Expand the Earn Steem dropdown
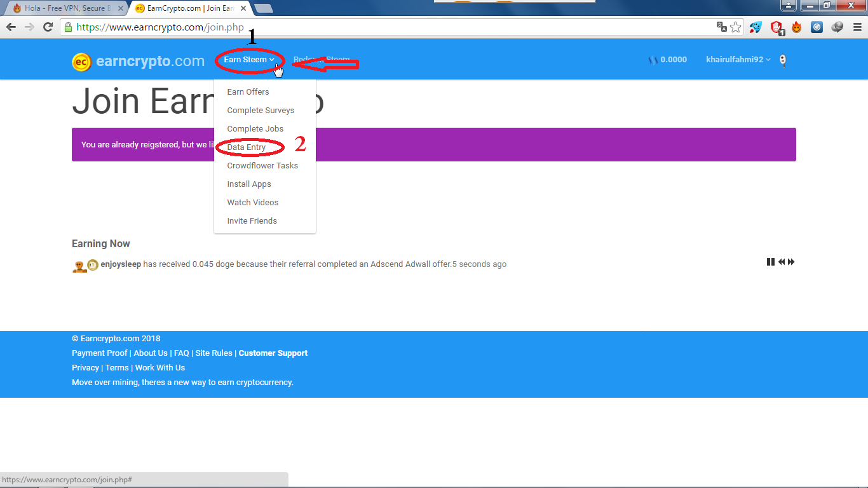The width and height of the screenshot is (868, 488). click(249, 60)
